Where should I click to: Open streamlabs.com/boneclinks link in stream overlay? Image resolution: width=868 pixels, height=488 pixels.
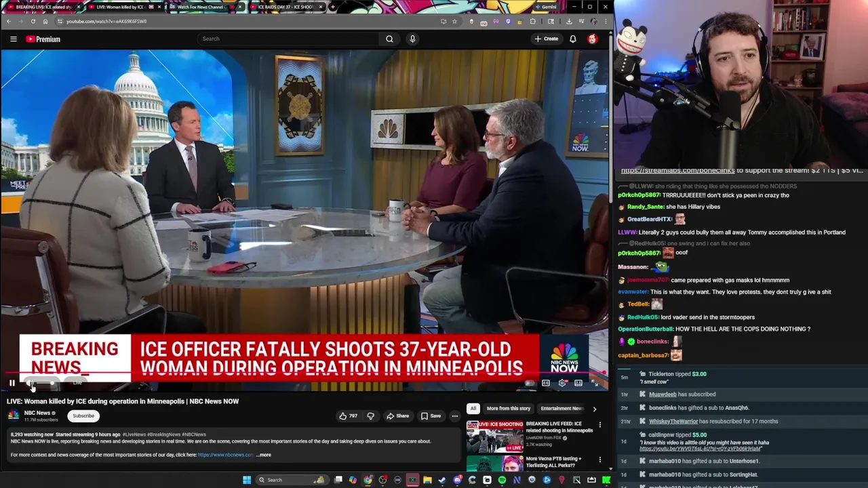tap(677, 170)
